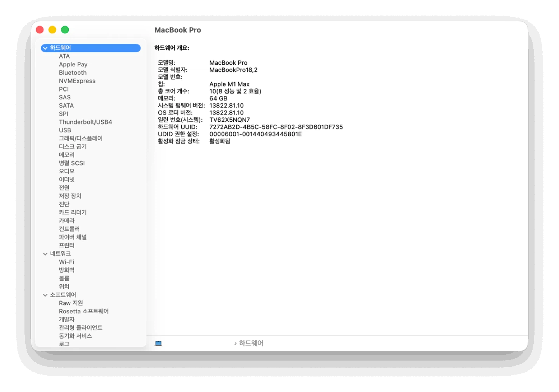The height and width of the screenshot is (392, 559).
Task: Select 메모리 in the sidebar list
Action: [67, 155]
